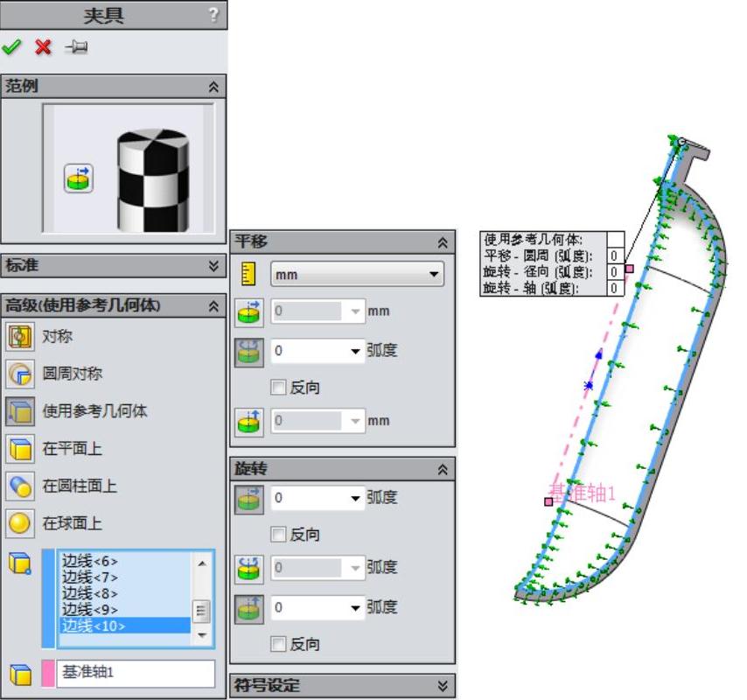The image size is (747, 700).
Task: Select 边线<7> in the edge list
Action: pyautogui.click(x=89, y=577)
